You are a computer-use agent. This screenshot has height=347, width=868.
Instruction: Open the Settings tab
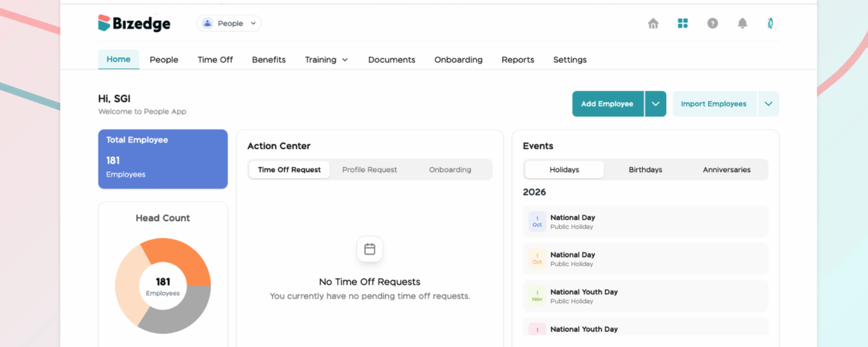click(x=570, y=59)
